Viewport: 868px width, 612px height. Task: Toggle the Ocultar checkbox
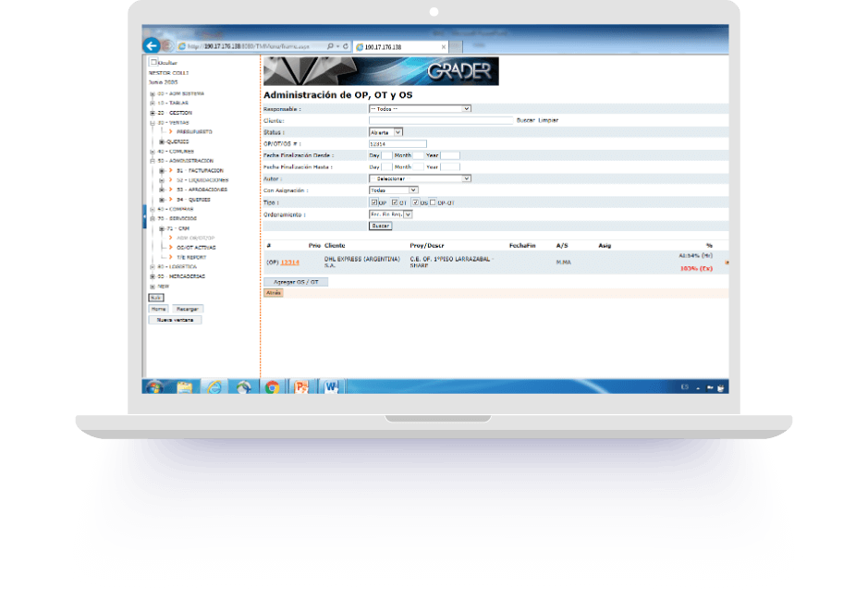pos(153,62)
